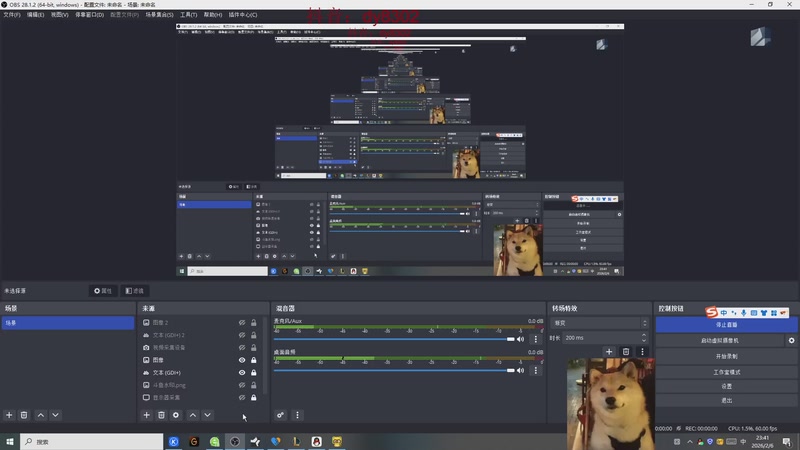Show the png watermark source eye icon

[x=242, y=385]
